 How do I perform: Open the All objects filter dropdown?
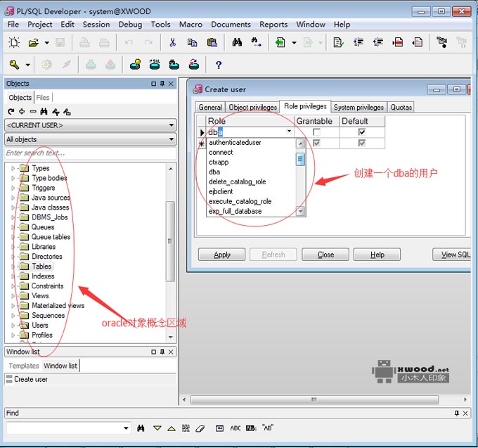pos(172,139)
